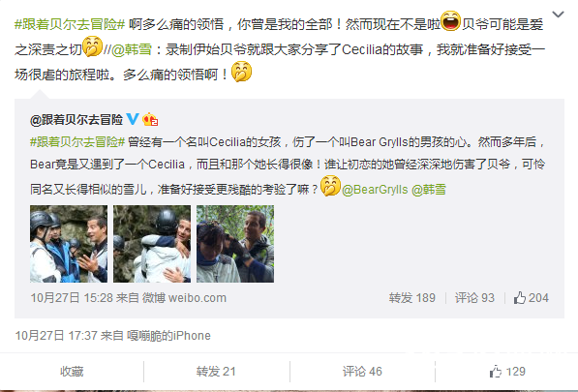
Task: Click 转发 189 on the original post
Action: pyautogui.click(x=412, y=298)
